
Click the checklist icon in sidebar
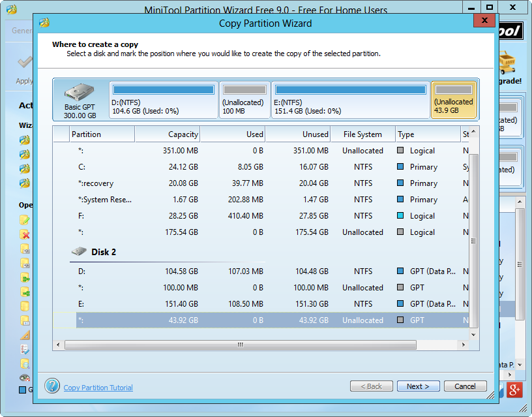pos(25,349)
